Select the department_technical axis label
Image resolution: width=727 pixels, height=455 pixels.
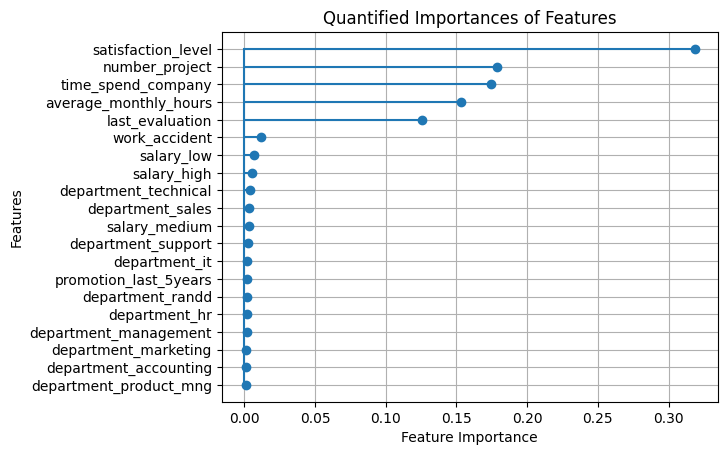pos(135,190)
